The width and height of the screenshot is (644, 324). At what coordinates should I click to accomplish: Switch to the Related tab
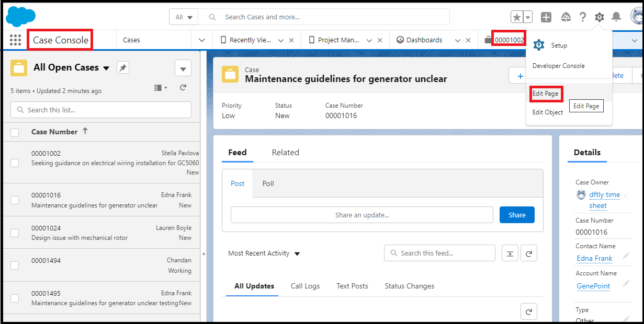(x=285, y=153)
